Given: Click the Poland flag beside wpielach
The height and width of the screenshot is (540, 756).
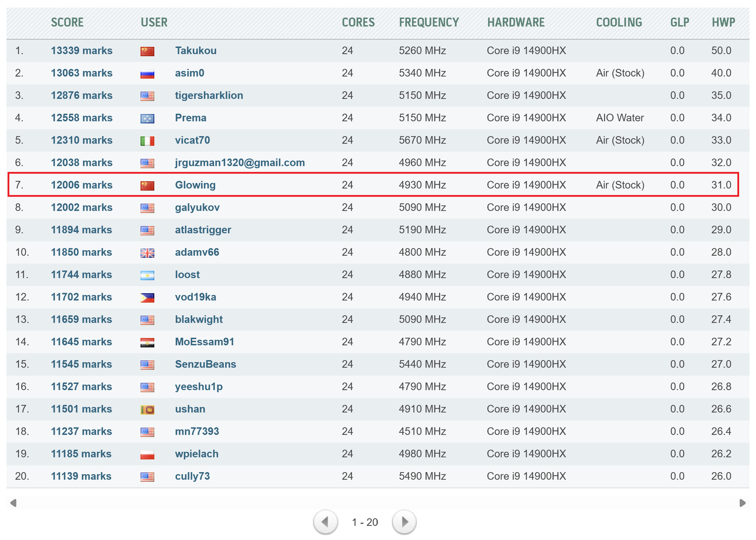Looking at the screenshot, I should tap(148, 454).
